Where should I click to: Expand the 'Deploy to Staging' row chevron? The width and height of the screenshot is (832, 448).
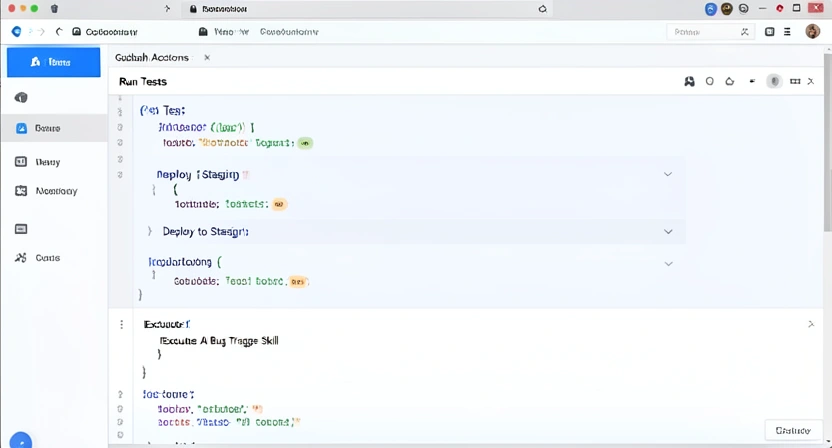click(668, 231)
